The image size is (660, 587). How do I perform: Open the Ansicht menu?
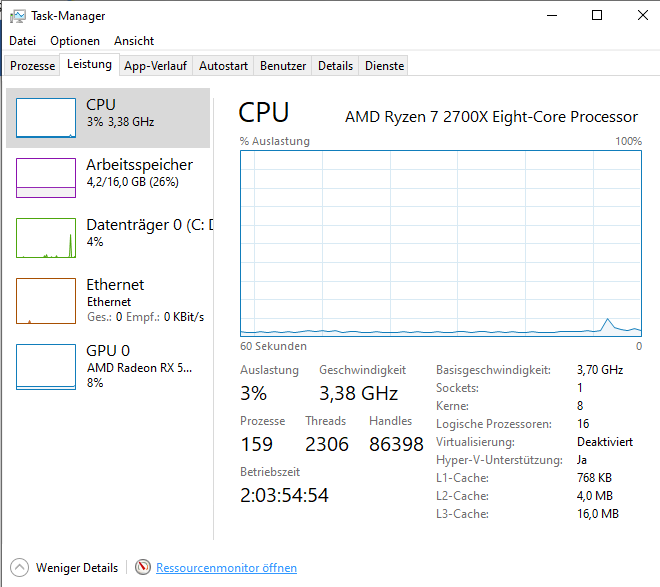click(x=134, y=41)
